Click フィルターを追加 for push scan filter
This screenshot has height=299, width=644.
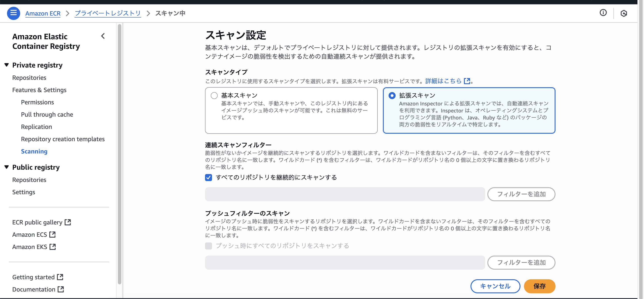pos(521,262)
